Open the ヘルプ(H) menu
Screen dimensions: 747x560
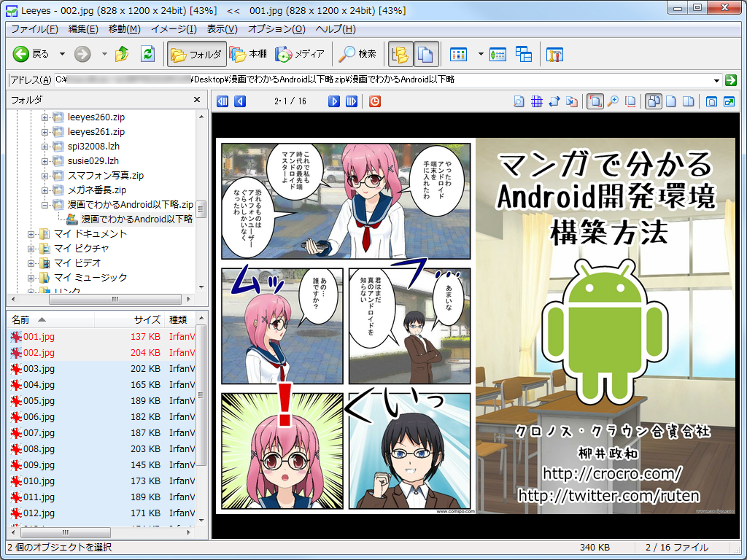[x=336, y=29]
